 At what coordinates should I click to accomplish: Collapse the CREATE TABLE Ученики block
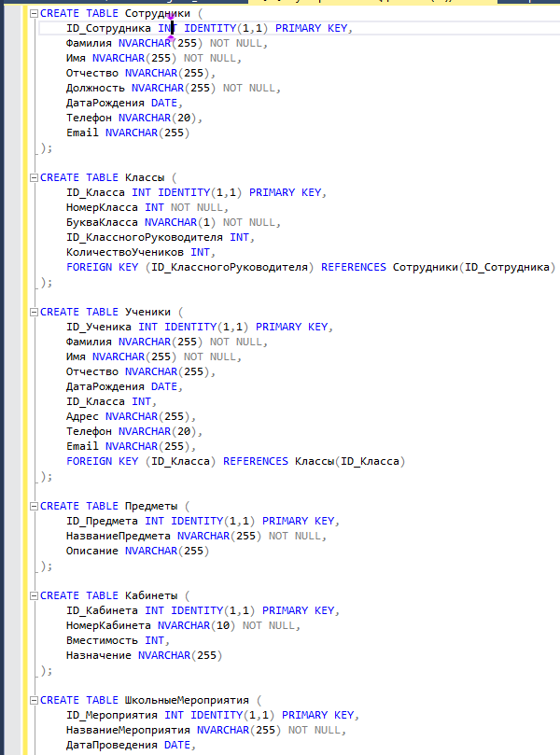pos(34,312)
